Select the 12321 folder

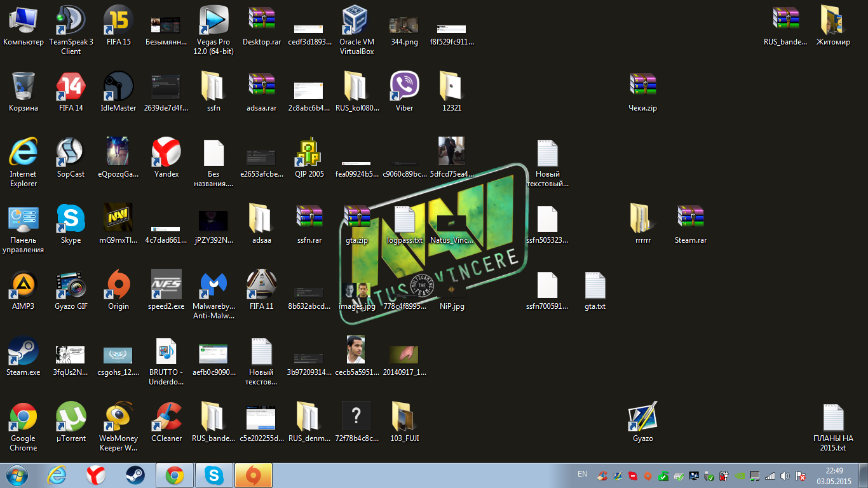click(452, 91)
